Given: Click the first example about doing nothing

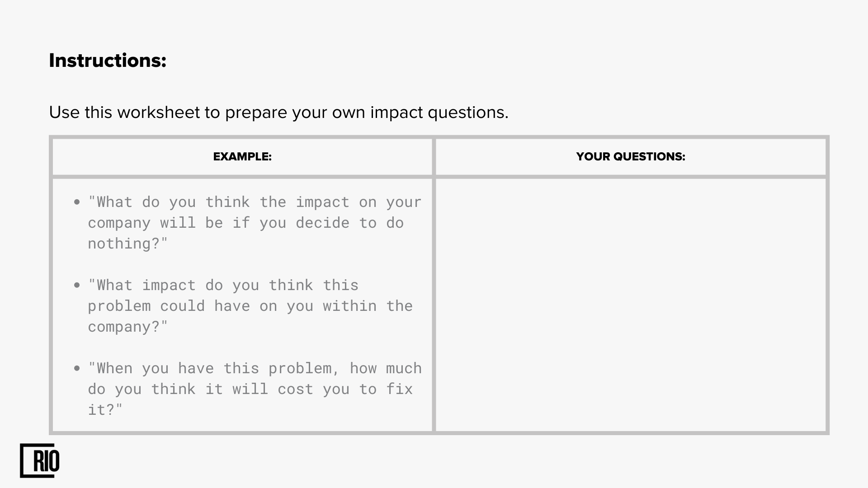Looking at the screenshot, I should point(255,223).
